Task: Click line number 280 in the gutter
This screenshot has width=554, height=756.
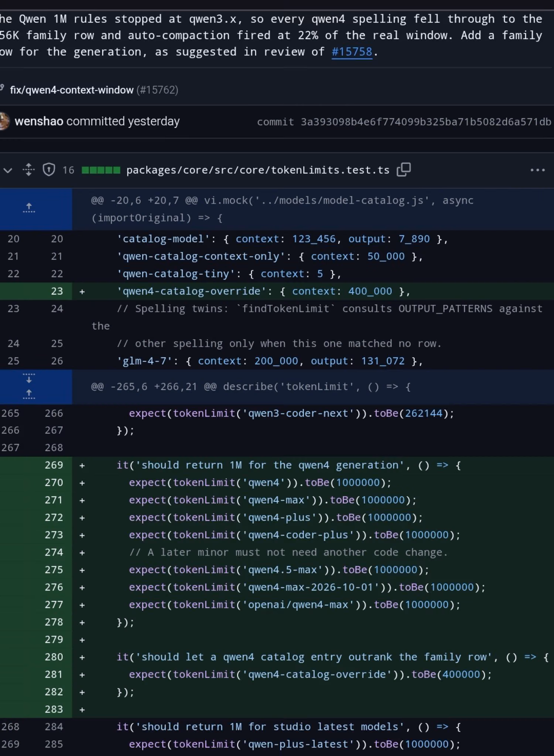Action: (x=54, y=657)
